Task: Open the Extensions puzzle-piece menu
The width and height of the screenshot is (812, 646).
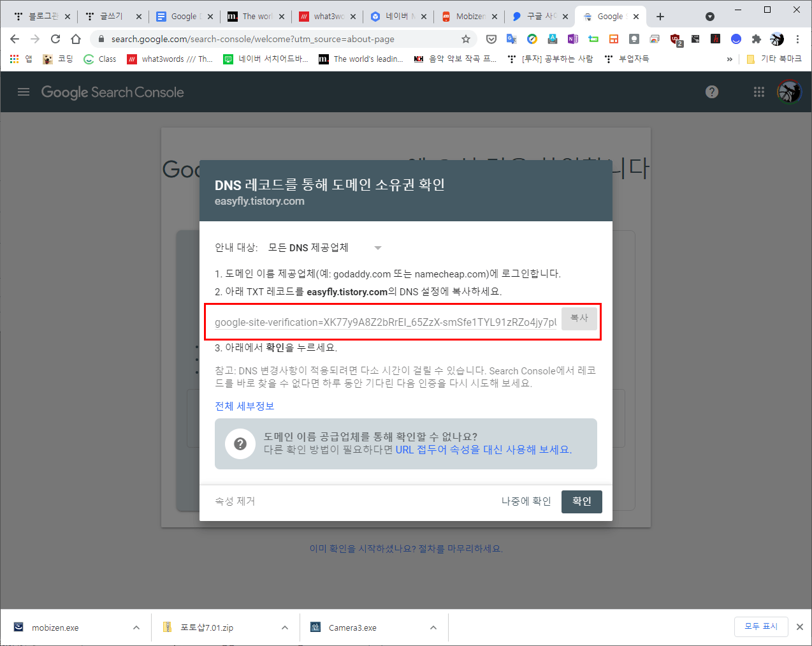Action: pyautogui.click(x=757, y=39)
